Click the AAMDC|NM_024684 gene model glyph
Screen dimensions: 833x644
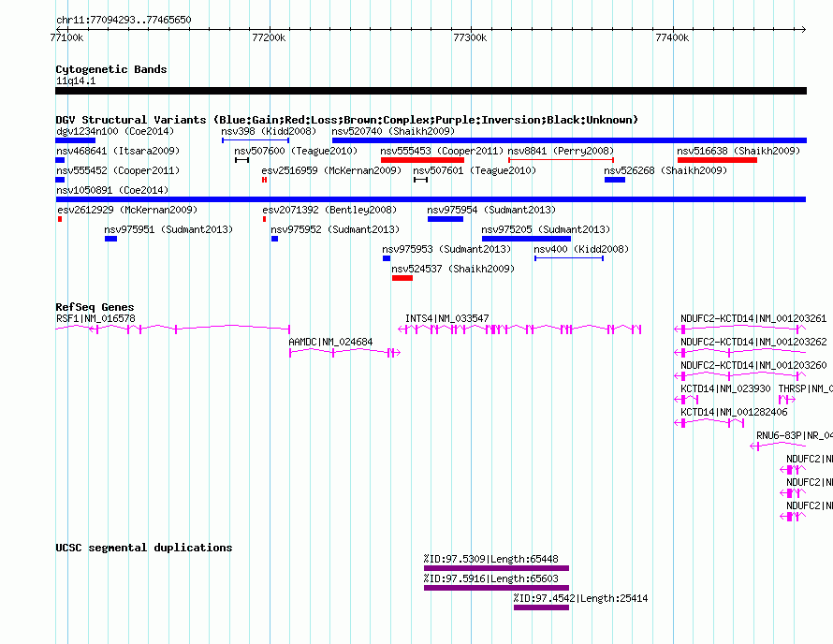coord(344,352)
